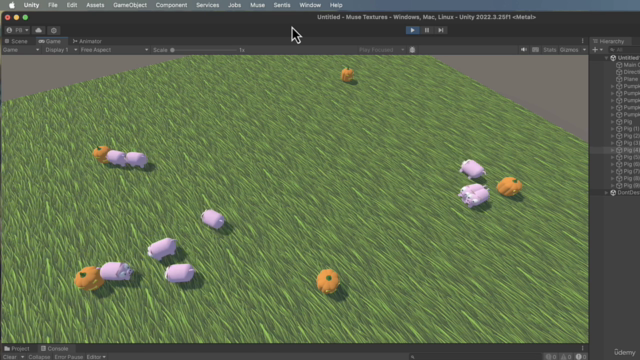This screenshot has height=360, width=640.
Task: Click the Pig (6) cube icon
Action: [x=619, y=164]
